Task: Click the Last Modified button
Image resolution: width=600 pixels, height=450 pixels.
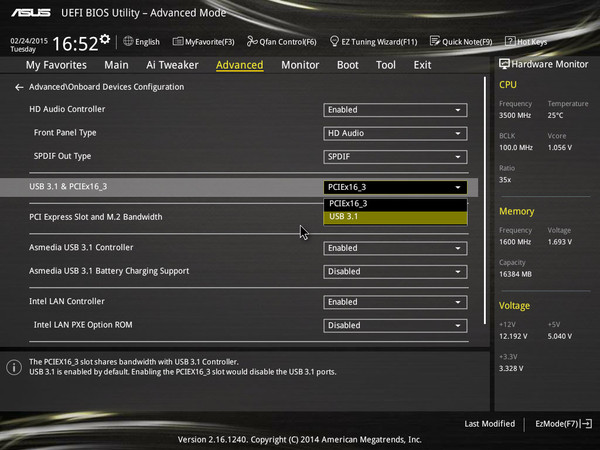Action: tap(490, 424)
